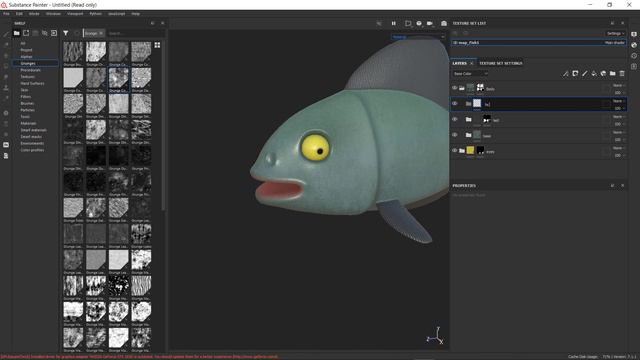Open the Edit menu
Image resolution: width=640 pixels, height=360 pixels.
coord(19,13)
